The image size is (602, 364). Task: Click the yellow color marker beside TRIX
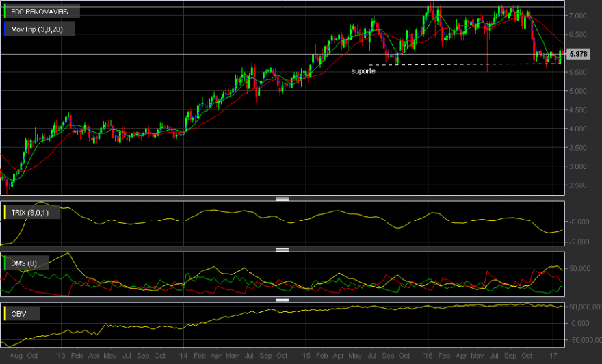(5, 212)
